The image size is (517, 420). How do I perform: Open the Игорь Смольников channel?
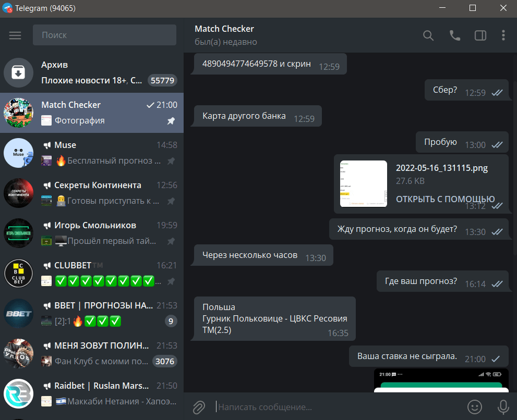pos(92,233)
